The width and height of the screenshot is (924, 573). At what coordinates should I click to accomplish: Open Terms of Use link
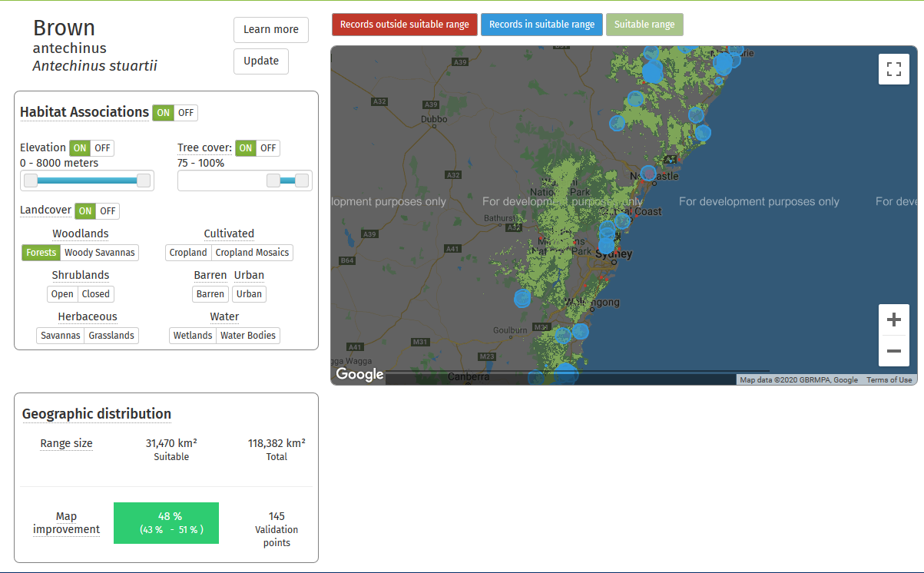point(889,380)
